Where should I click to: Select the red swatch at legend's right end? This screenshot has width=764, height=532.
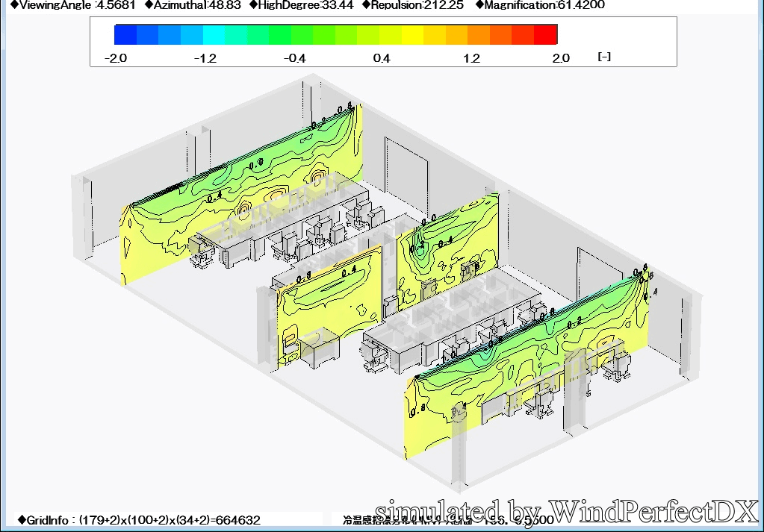point(546,35)
